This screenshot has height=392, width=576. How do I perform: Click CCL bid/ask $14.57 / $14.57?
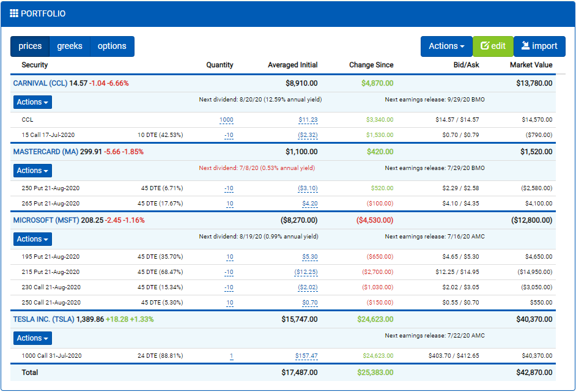coord(457,120)
